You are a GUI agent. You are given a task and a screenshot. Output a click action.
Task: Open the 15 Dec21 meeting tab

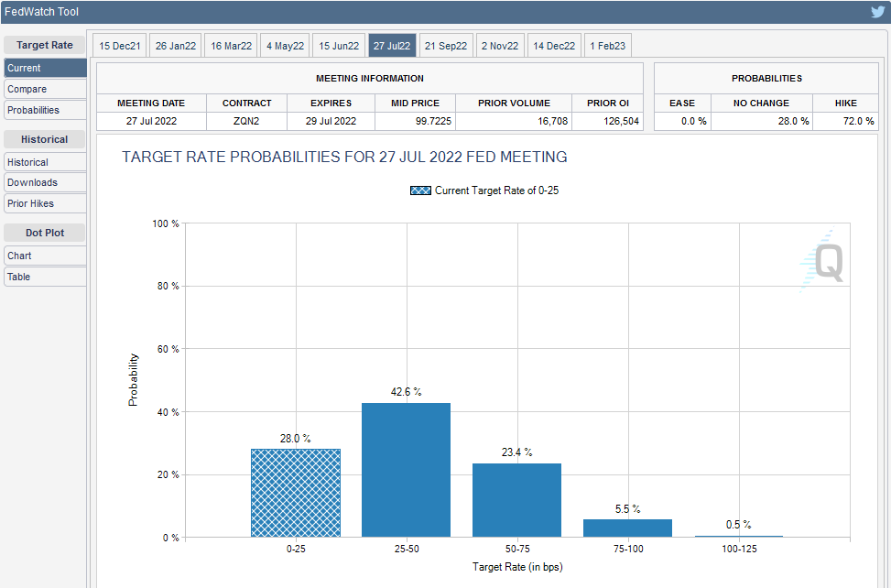click(x=119, y=46)
